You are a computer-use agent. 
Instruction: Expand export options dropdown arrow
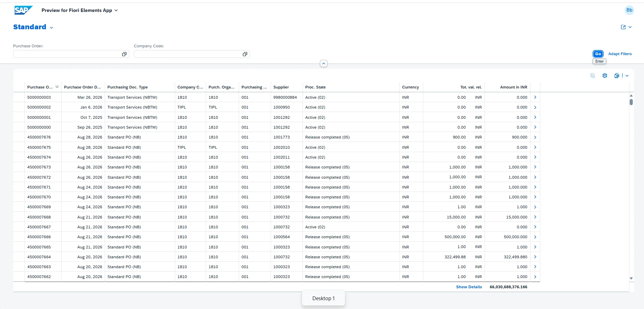pyautogui.click(x=627, y=76)
